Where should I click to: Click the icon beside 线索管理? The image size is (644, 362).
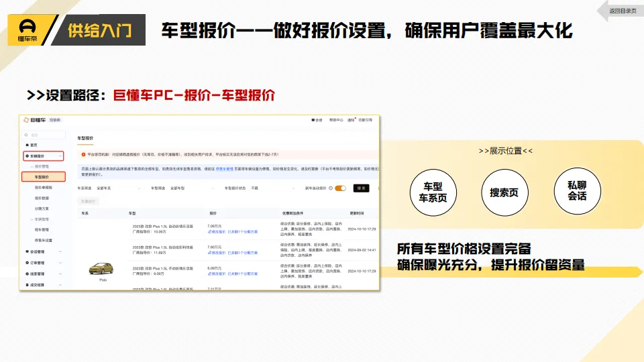click(x=27, y=274)
